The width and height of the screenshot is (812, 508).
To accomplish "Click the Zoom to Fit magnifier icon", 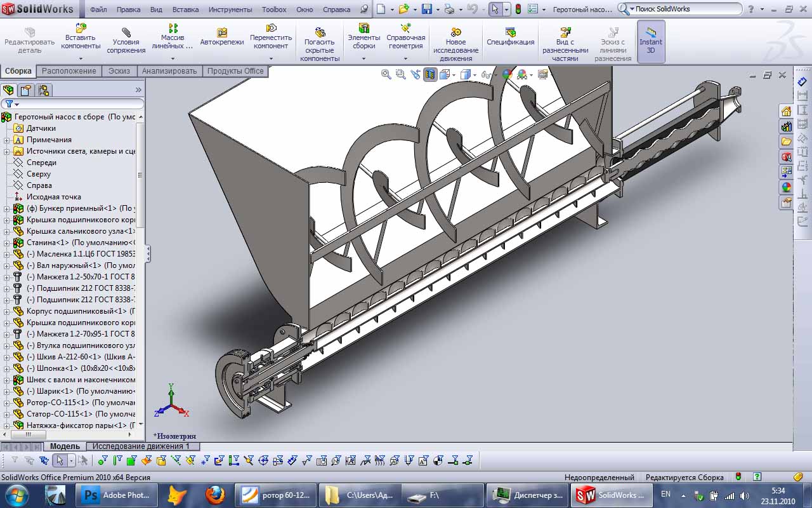I will pyautogui.click(x=386, y=74).
